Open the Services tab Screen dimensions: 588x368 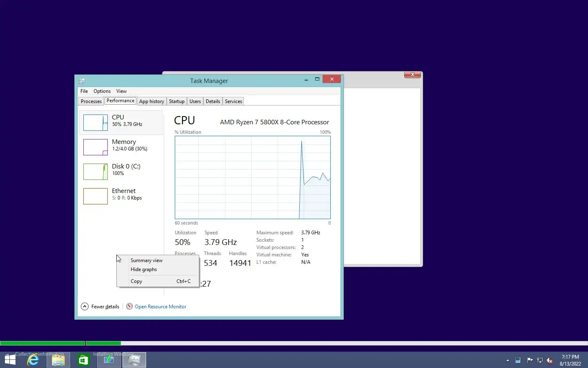(234, 101)
